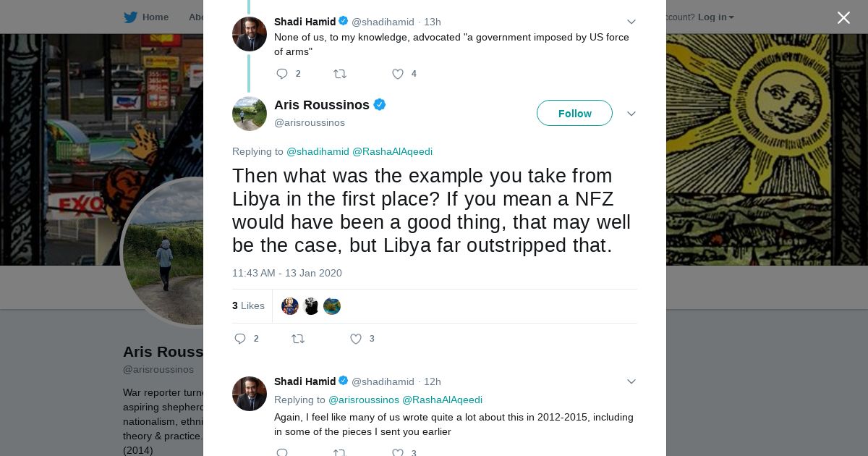
Task: Reply to Shadi Hamid's top tweet
Action: pyautogui.click(x=282, y=74)
